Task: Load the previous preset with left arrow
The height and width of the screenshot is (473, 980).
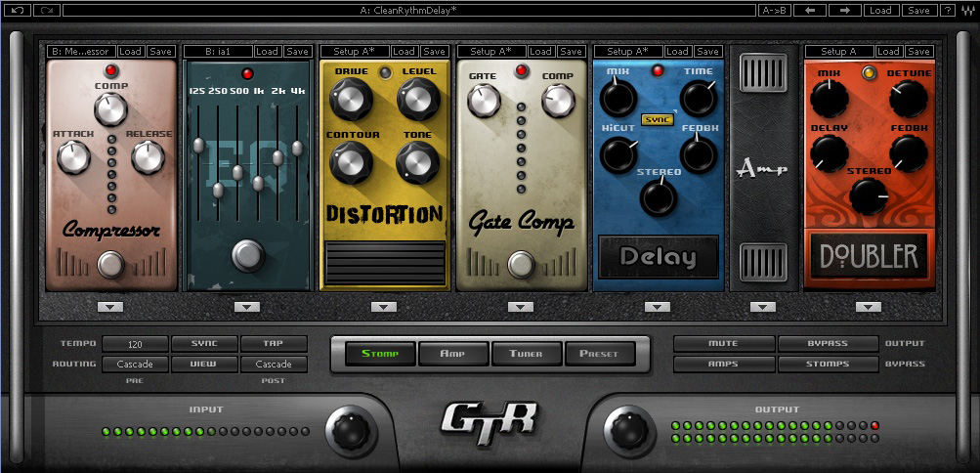Action: coord(810,10)
